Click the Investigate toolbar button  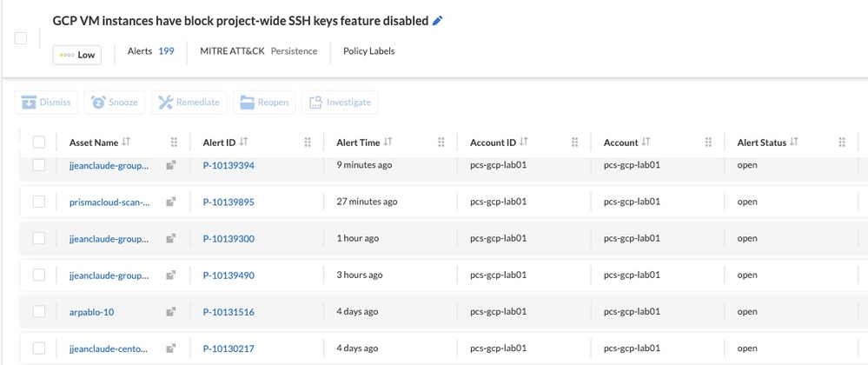pyautogui.click(x=340, y=103)
